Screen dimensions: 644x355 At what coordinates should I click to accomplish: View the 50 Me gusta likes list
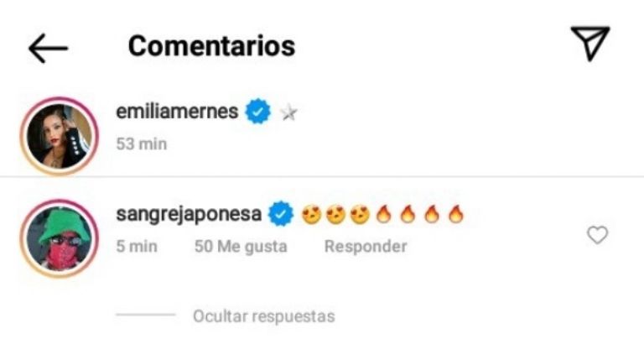pyautogui.click(x=241, y=247)
